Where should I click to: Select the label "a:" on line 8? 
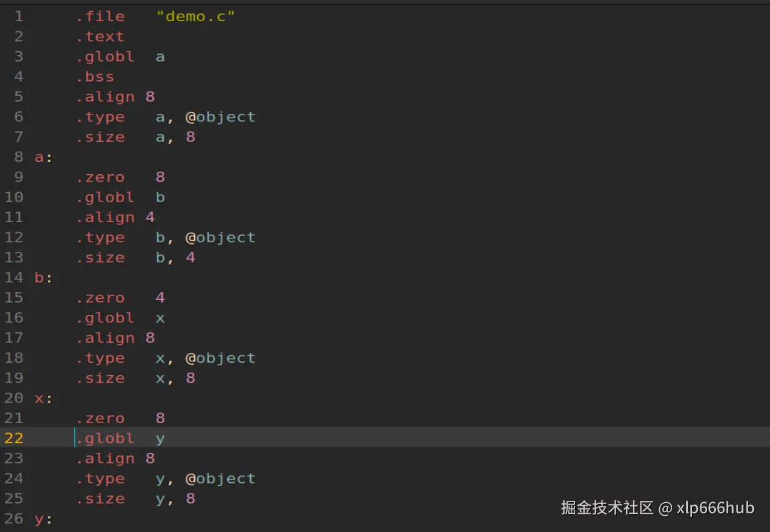[x=42, y=157]
